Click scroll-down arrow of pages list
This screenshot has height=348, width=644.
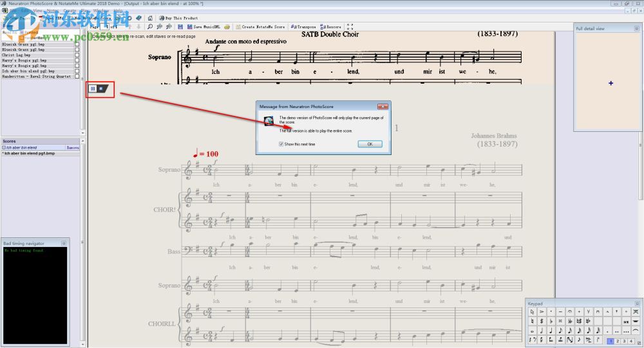(x=83, y=133)
